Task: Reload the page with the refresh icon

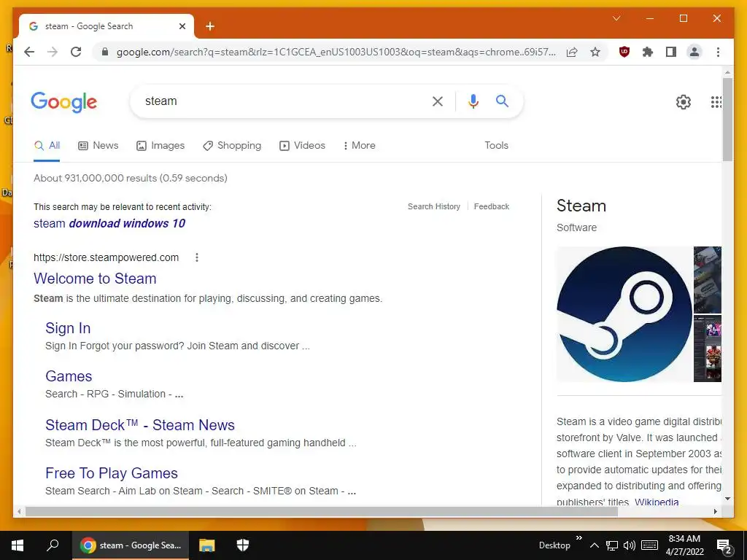Action: (x=76, y=52)
